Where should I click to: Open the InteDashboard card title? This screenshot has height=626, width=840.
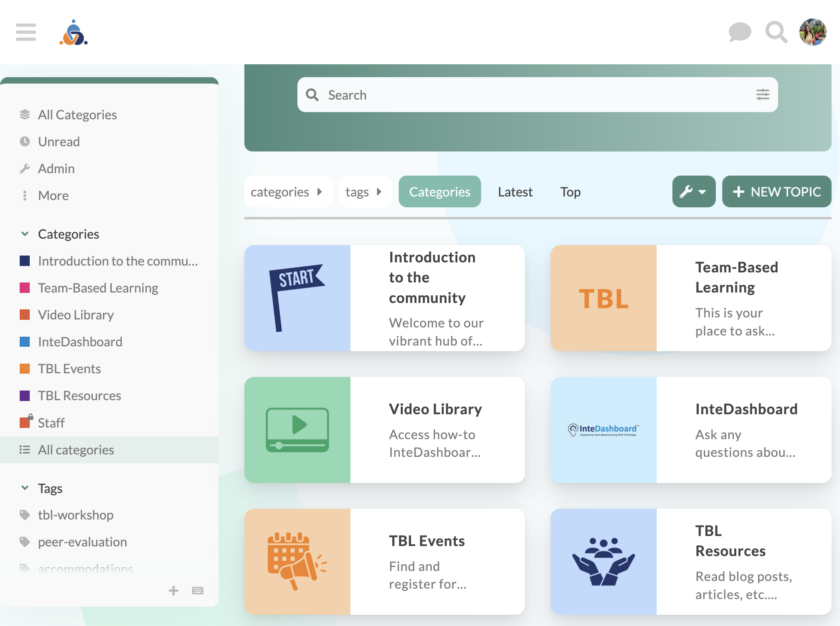point(746,409)
